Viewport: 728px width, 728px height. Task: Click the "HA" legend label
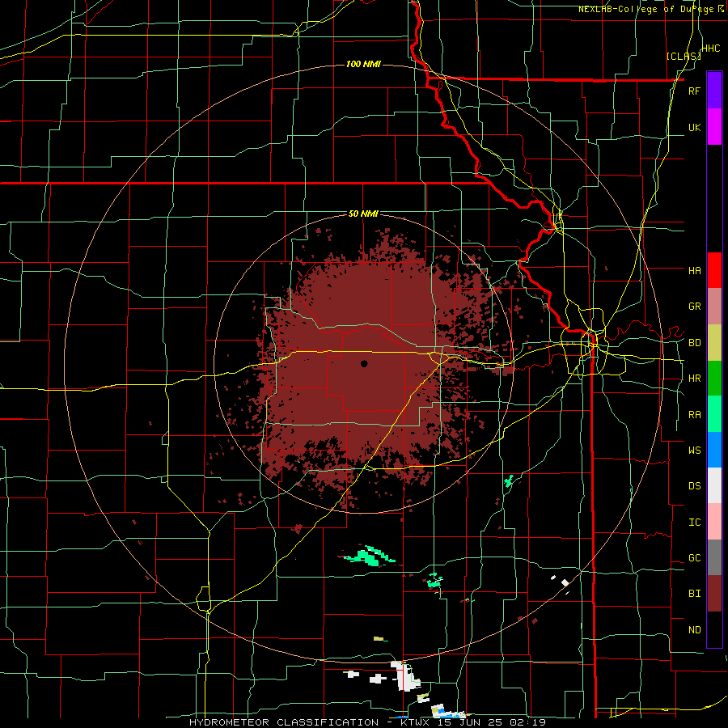tap(694, 270)
